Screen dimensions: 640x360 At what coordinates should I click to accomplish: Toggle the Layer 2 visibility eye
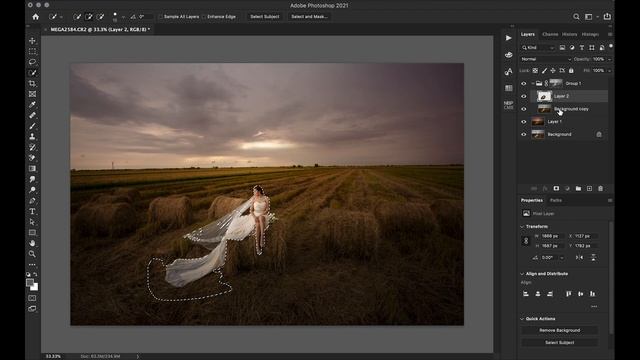524,96
